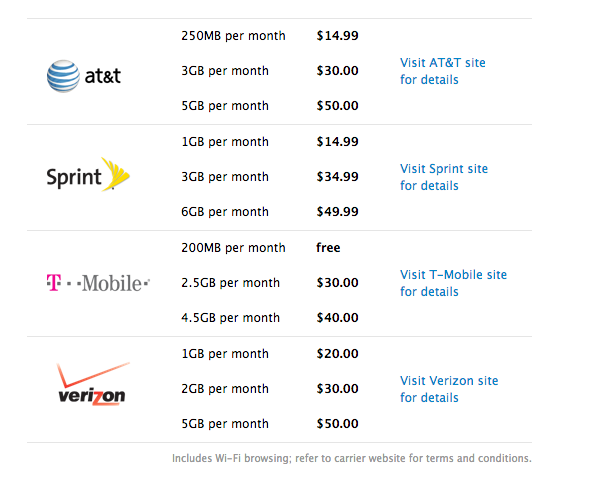Click Sprint 1GB per month plan text
The width and height of the screenshot is (596, 480).
click(225, 142)
